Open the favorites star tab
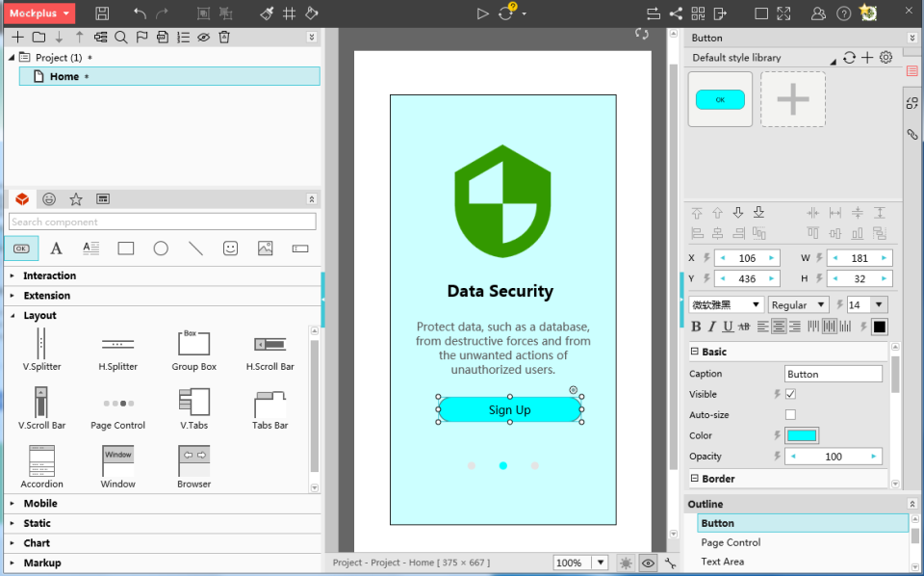This screenshot has width=924, height=576. click(75, 199)
